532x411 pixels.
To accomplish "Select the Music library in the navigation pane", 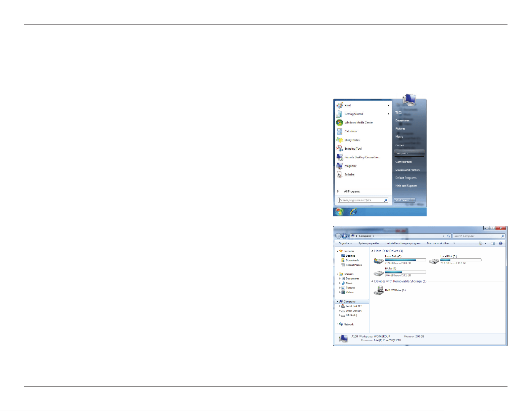I will [x=347, y=283].
